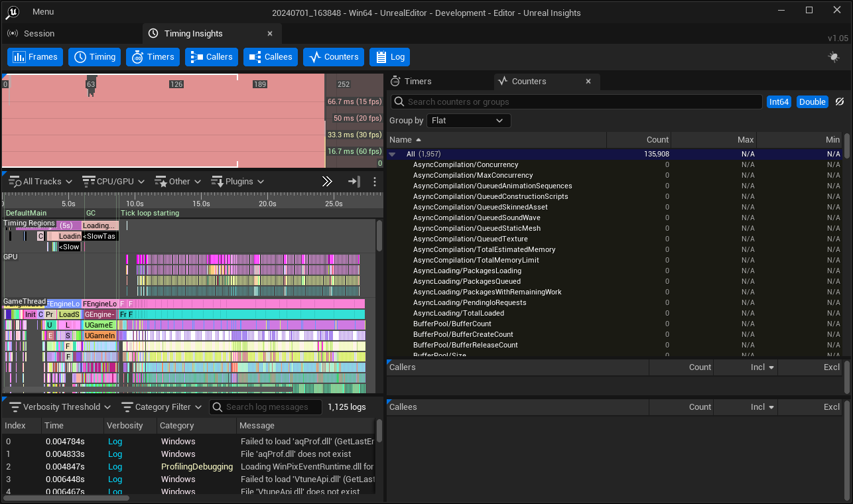
Task: Select the Timing Insights tab
Action: (x=212, y=33)
